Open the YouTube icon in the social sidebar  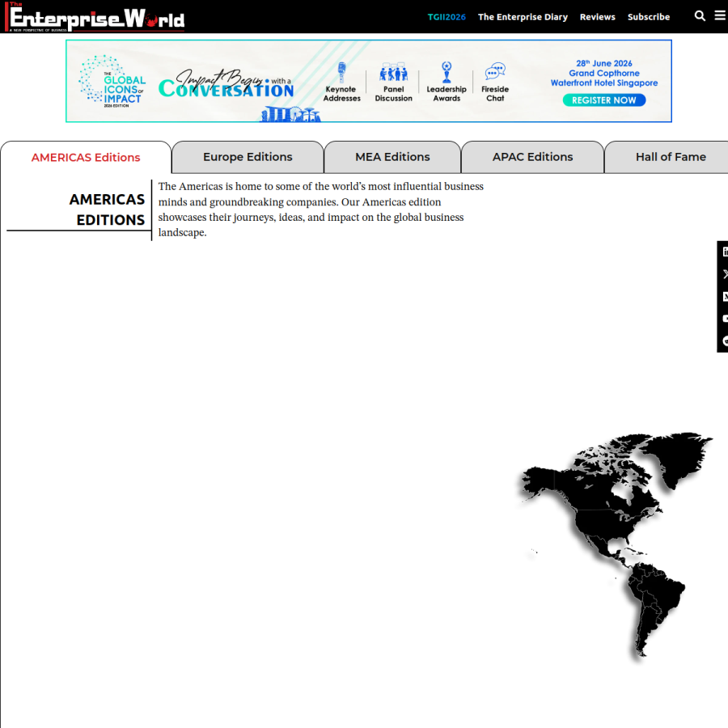click(724, 319)
